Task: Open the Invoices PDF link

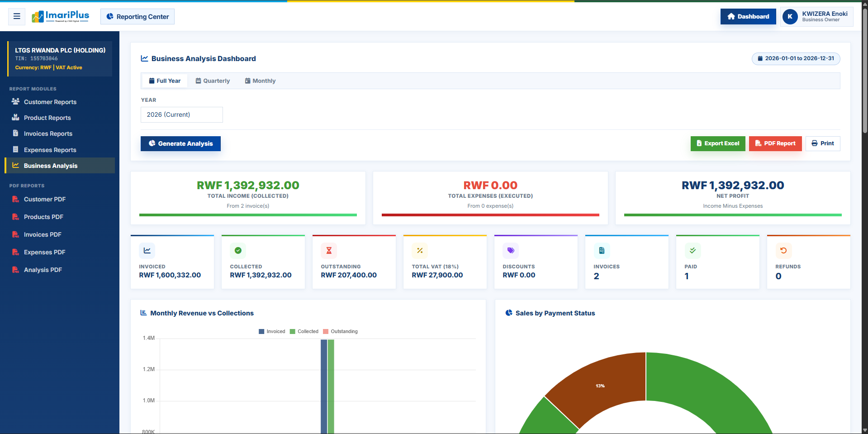Action: click(60, 234)
